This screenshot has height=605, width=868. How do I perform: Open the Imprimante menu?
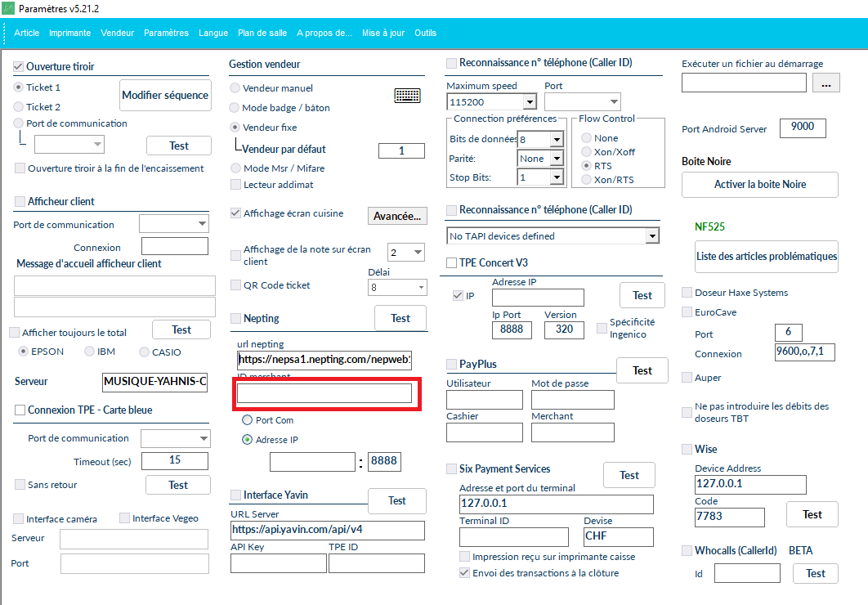[x=69, y=33]
